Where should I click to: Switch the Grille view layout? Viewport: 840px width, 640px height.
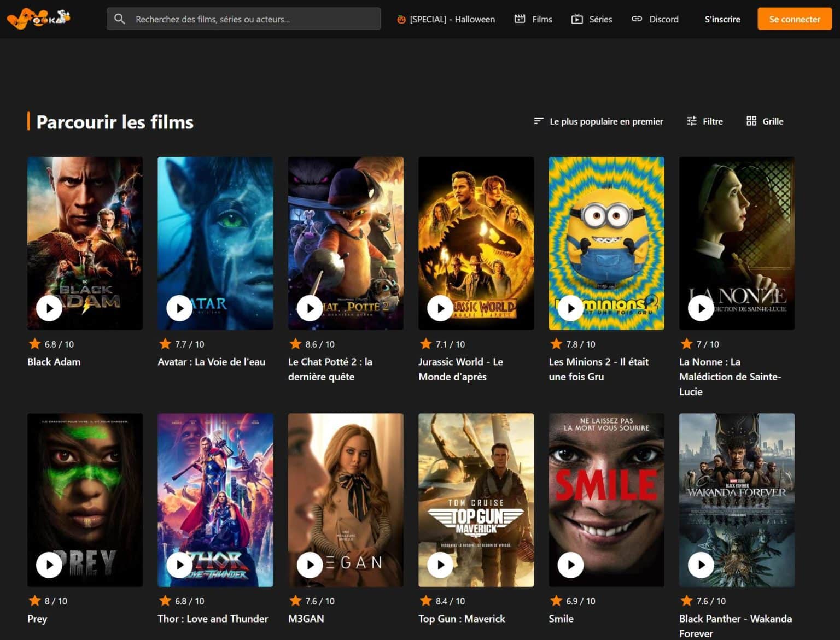(765, 121)
